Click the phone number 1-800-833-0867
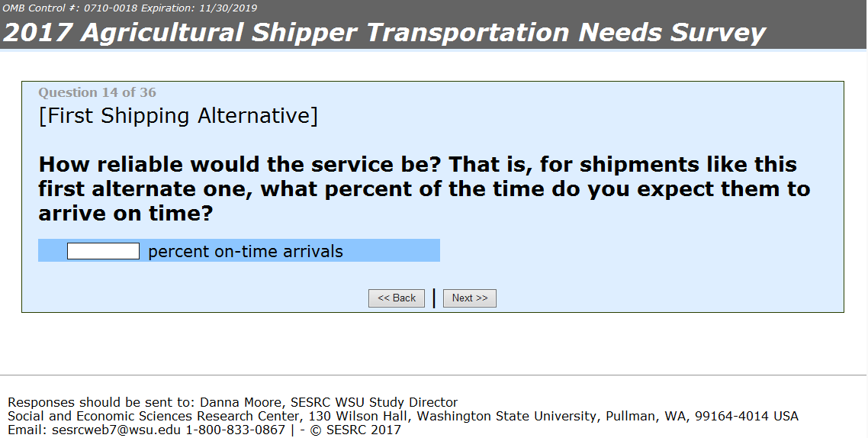The image size is (868, 438). (235, 430)
